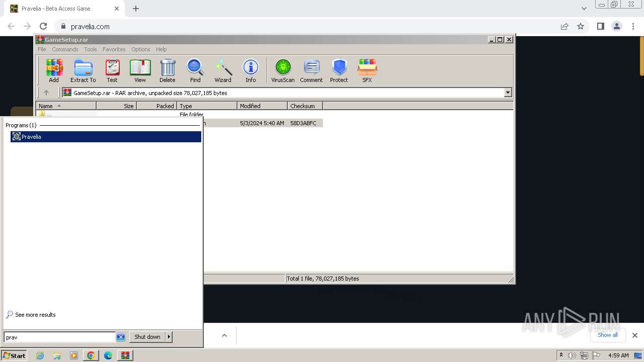
Task: Open the Options menu
Action: click(141, 49)
